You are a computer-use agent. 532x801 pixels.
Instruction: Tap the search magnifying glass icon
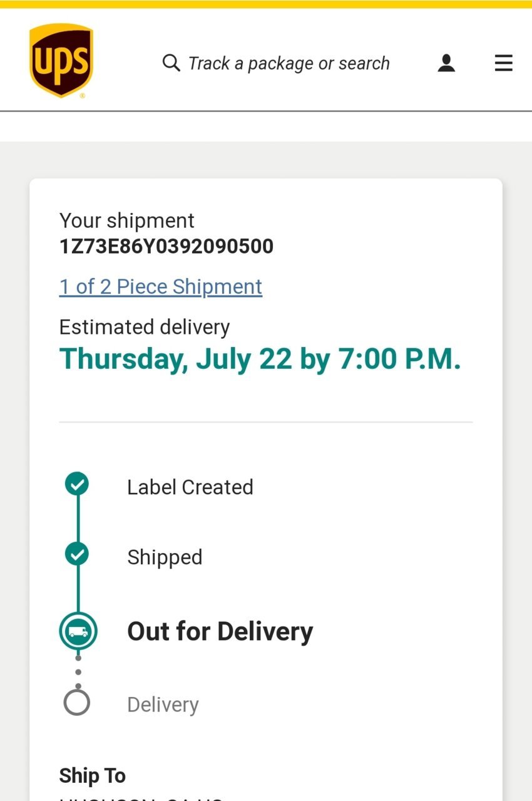click(x=171, y=63)
